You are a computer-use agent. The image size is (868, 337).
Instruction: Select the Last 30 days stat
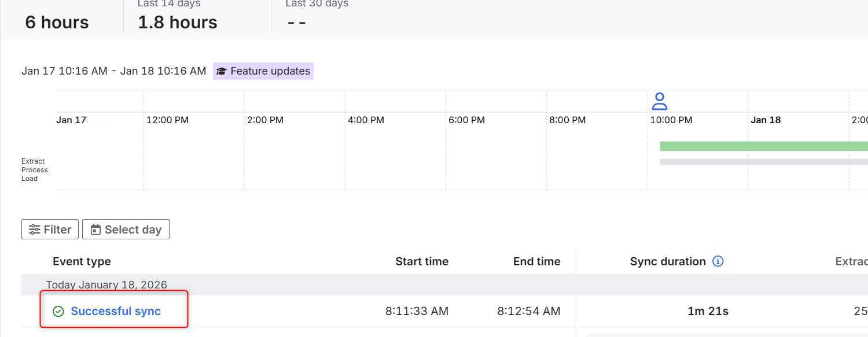pyautogui.click(x=317, y=17)
